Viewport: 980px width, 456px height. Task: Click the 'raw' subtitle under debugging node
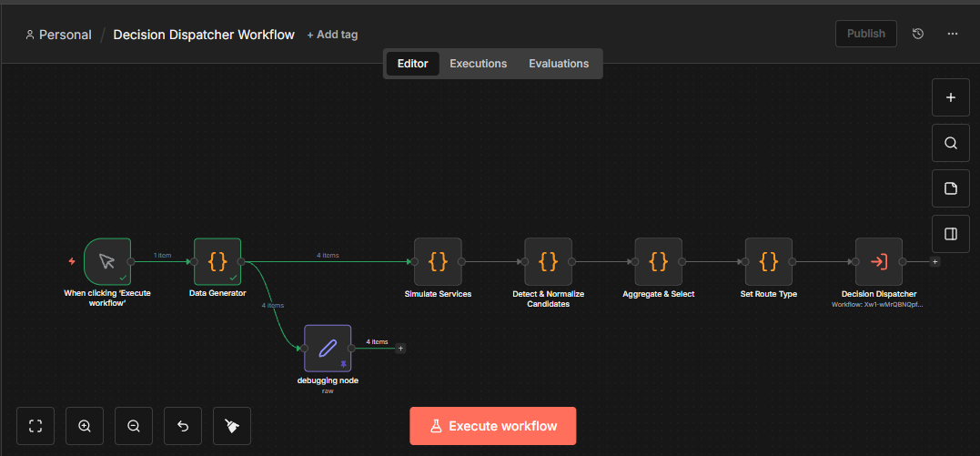tap(328, 391)
